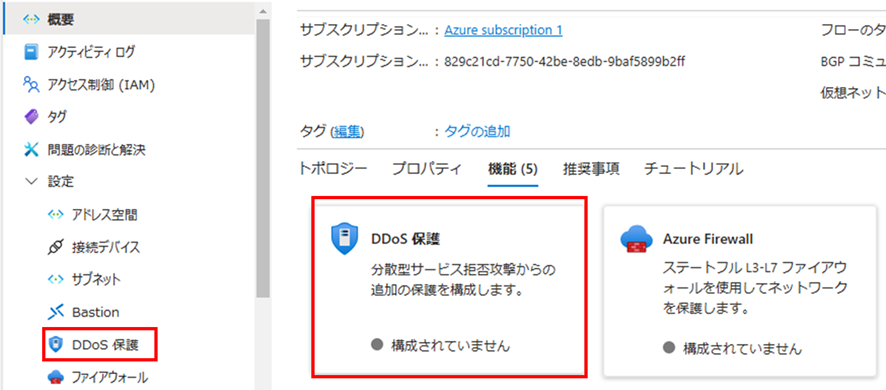
Task: Click the Overview (概要) icon in sidebar
Action: click(31, 19)
